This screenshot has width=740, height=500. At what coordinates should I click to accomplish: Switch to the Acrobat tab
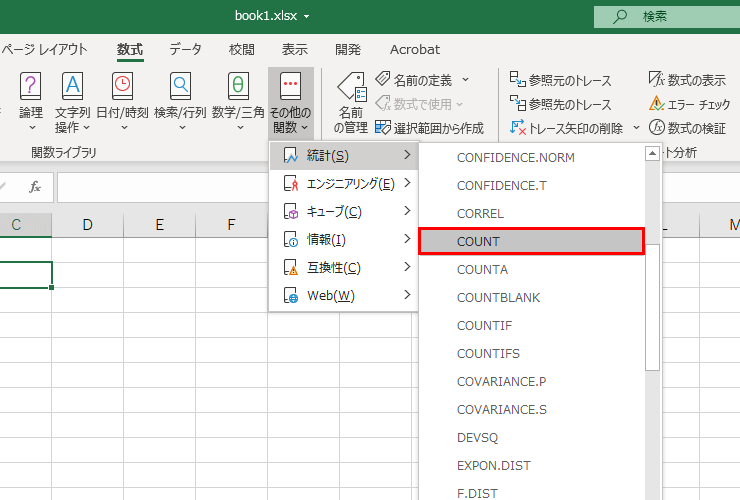(415, 49)
